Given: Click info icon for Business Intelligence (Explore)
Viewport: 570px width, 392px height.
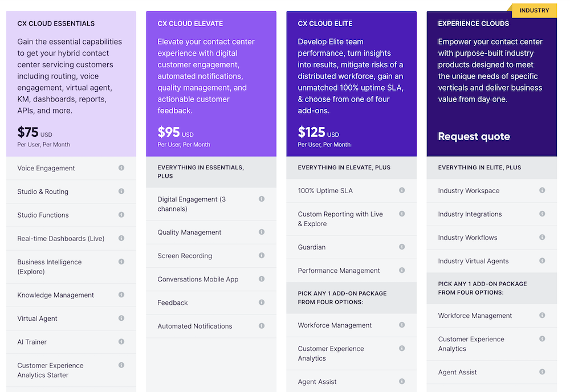Looking at the screenshot, I should click(121, 262).
